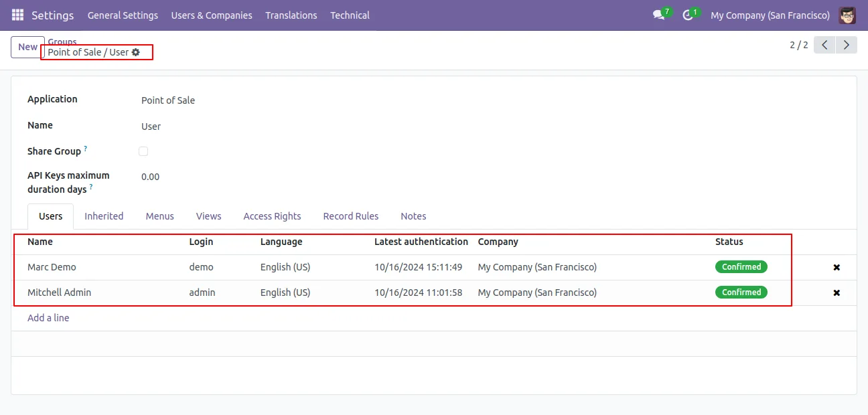Sort by the Language column header
Image resolution: width=868 pixels, height=415 pixels.
[x=281, y=242]
